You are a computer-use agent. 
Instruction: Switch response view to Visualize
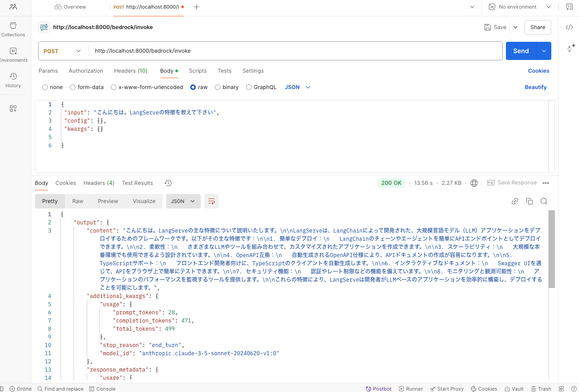[x=144, y=201]
